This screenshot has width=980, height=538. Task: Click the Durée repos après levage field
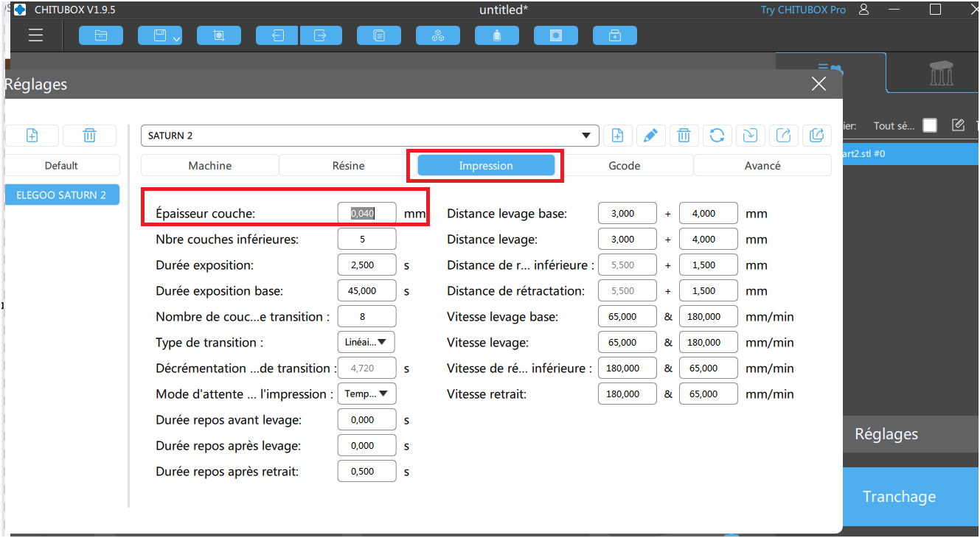(366, 446)
